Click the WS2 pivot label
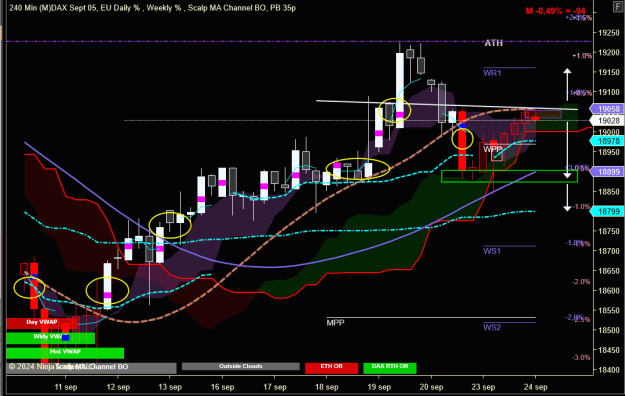The height and width of the screenshot is (396, 625). click(x=492, y=327)
